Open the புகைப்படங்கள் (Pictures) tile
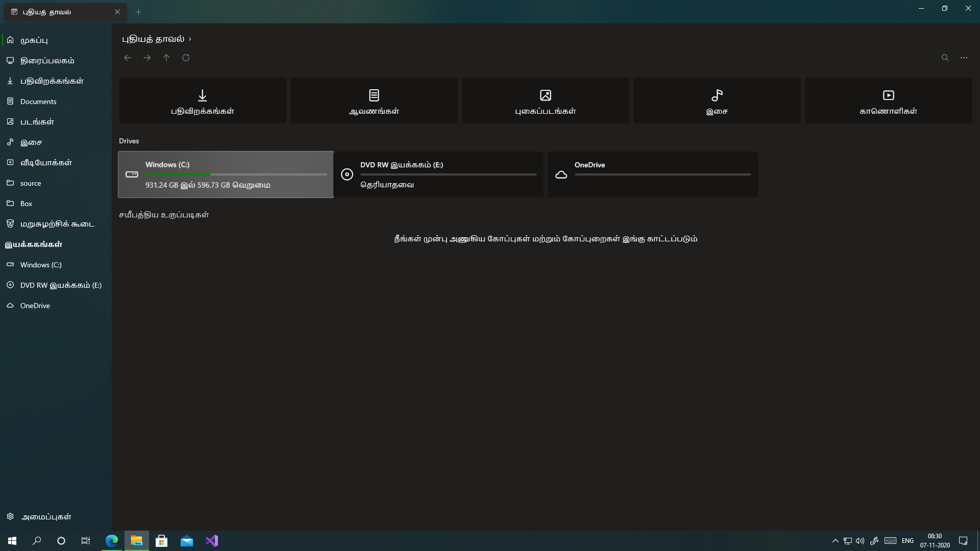 point(545,101)
